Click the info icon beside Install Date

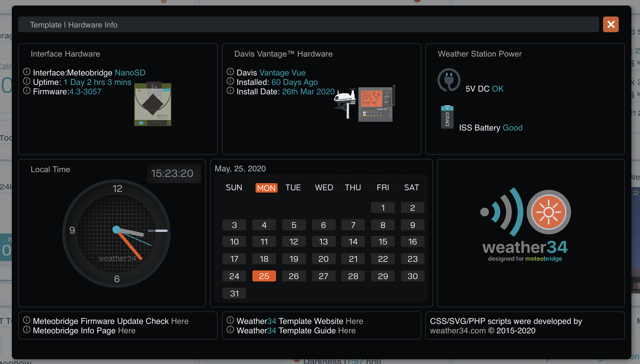[230, 90]
